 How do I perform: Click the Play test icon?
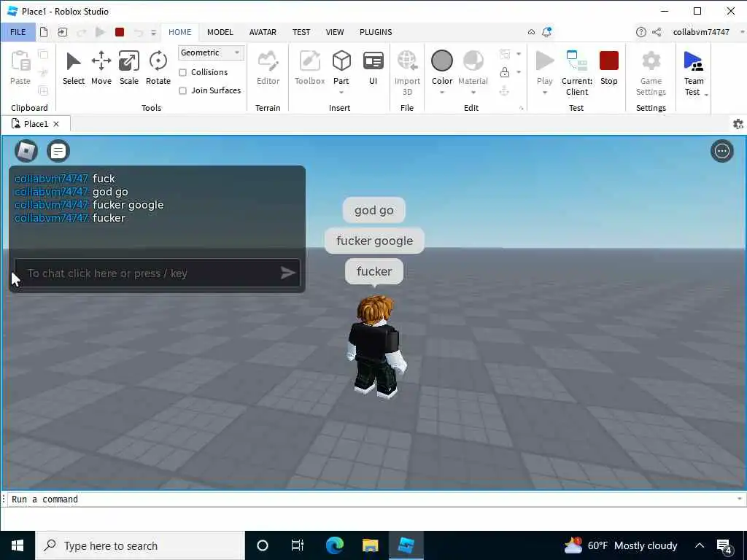(x=544, y=61)
